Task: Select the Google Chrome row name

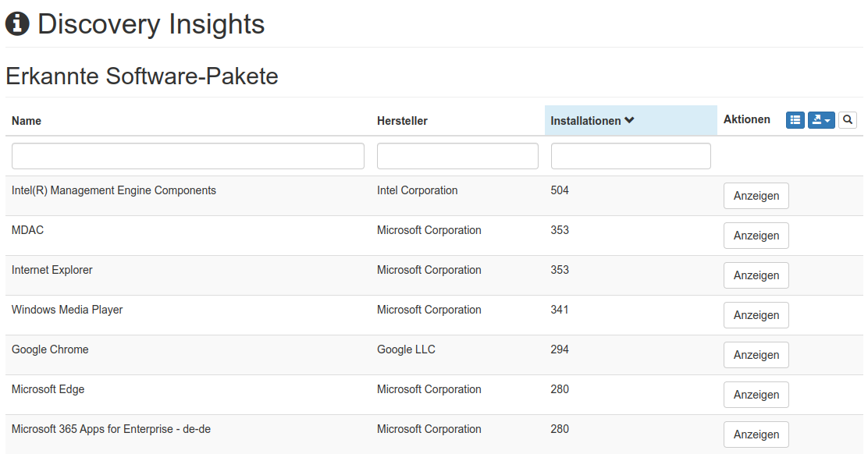Action: [50, 349]
